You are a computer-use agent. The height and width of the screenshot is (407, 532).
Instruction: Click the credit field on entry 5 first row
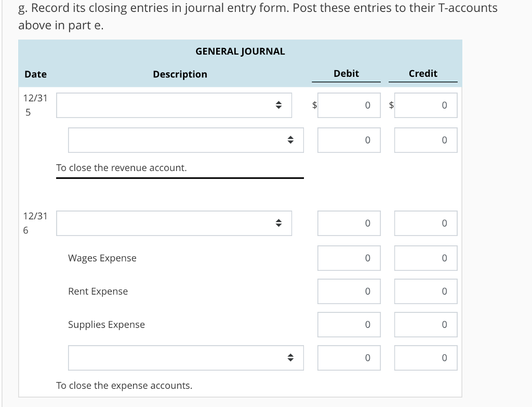tap(426, 105)
